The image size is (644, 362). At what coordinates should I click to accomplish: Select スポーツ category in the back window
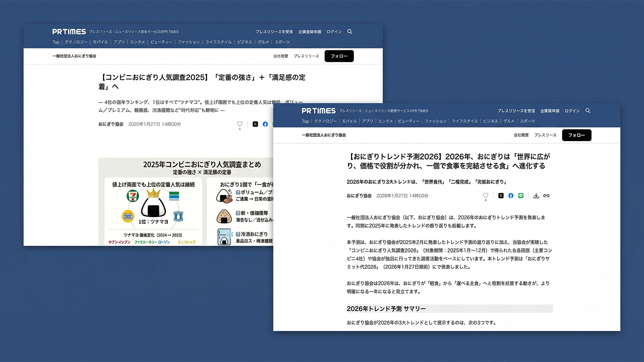click(x=282, y=42)
